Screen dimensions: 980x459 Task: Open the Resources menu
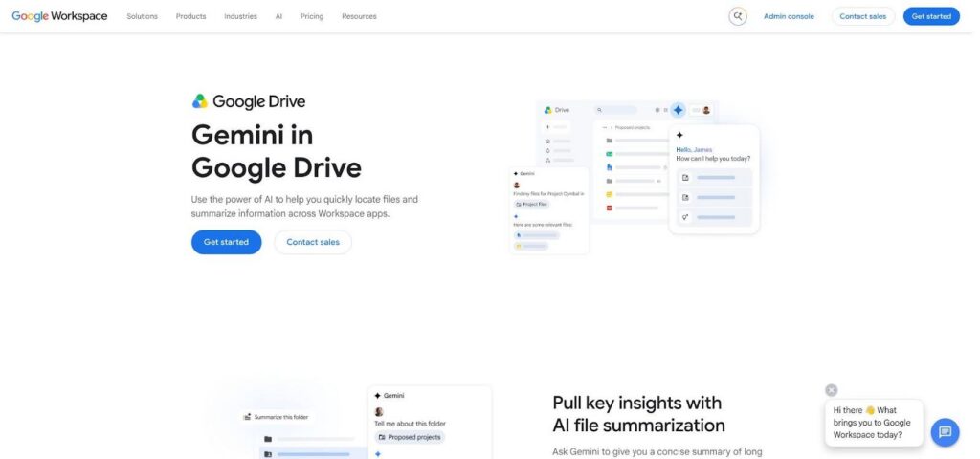click(360, 16)
